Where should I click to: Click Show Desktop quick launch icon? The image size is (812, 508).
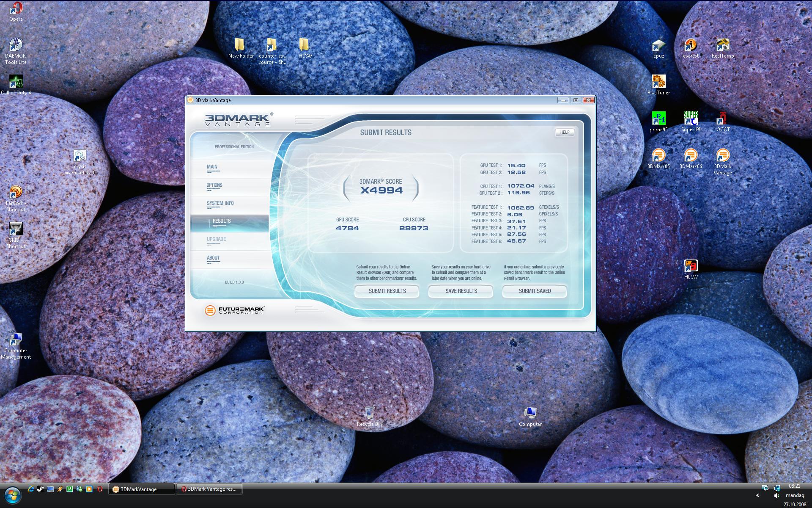[x=50, y=489]
